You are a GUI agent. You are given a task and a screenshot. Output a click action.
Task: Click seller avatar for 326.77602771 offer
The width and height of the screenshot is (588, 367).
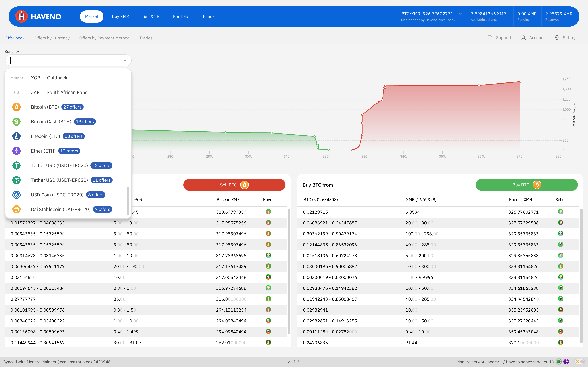pos(561,212)
